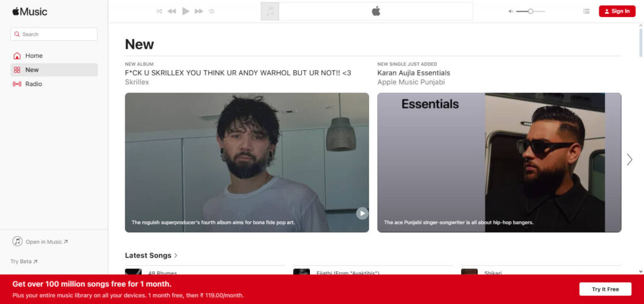The image size is (644, 304).
Task: Click the now playing album art placeholder
Action: pyautogui.click(x=270, y=11)
